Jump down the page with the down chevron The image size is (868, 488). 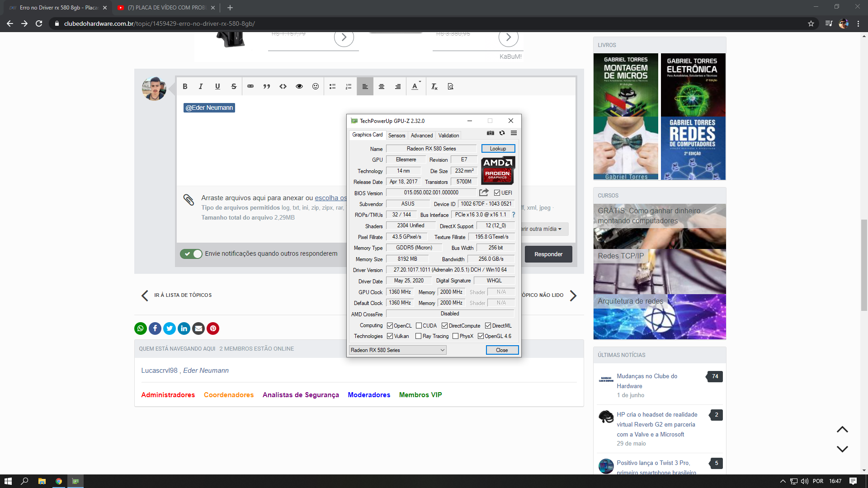[842, 449]
